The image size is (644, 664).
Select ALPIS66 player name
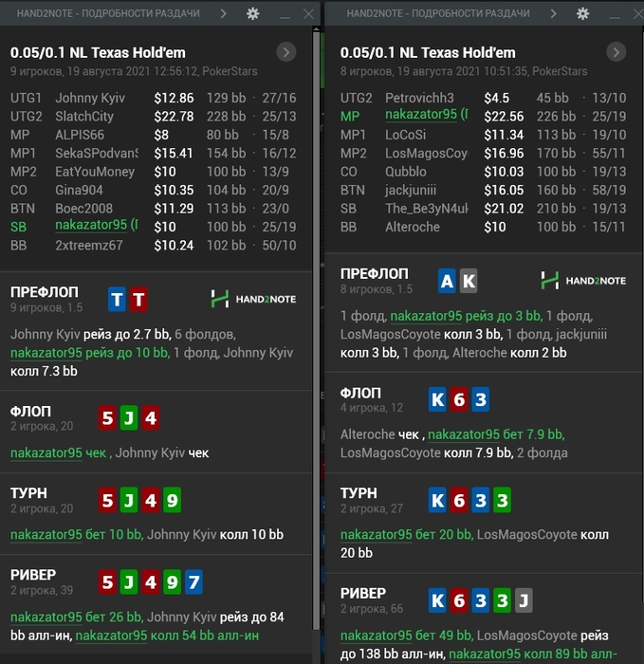point(80,135)
